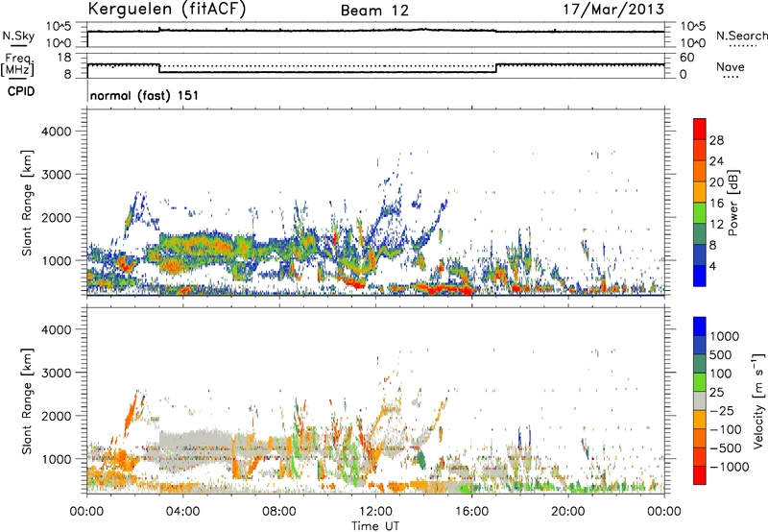The width and height of the screenshot is (768, 532).
Task: Click "Slant Range [km]" label of velocity panel
Action: coord(27,400)
